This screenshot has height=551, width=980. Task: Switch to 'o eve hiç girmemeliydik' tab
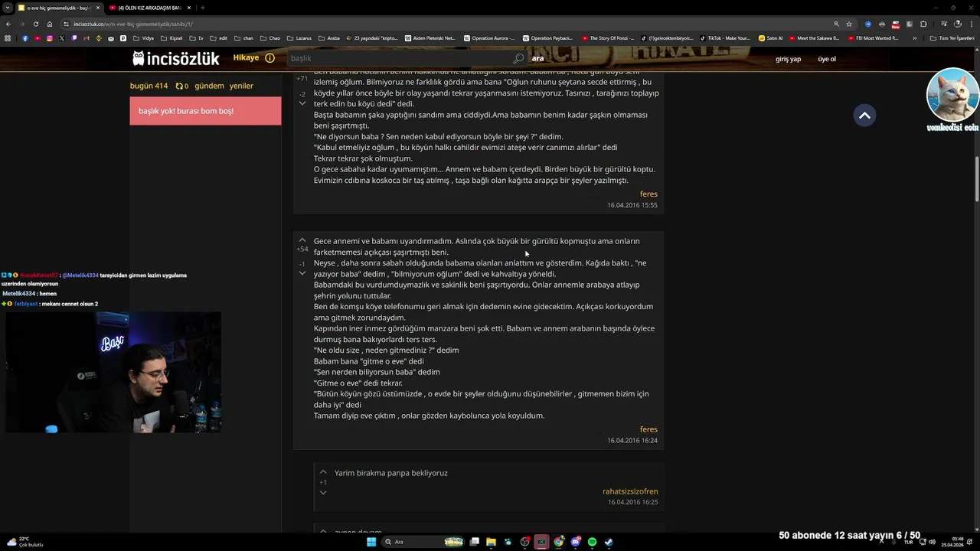[x=58, y=8]
